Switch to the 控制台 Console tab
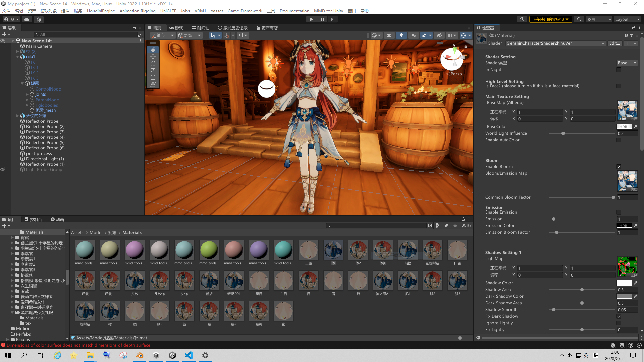Image resolution: width=644 pixels, height=362 pixels. (33, 220)
